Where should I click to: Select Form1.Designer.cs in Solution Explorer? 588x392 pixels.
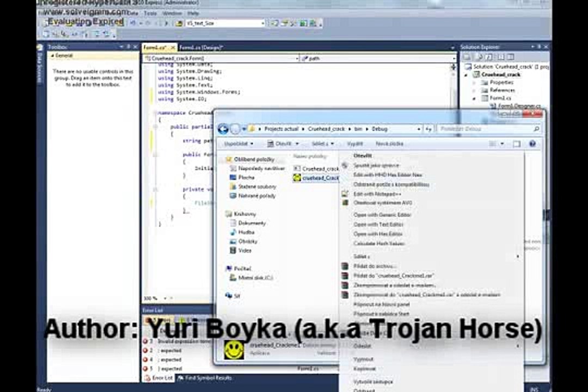pyautogui.click(x=516, y=106)
